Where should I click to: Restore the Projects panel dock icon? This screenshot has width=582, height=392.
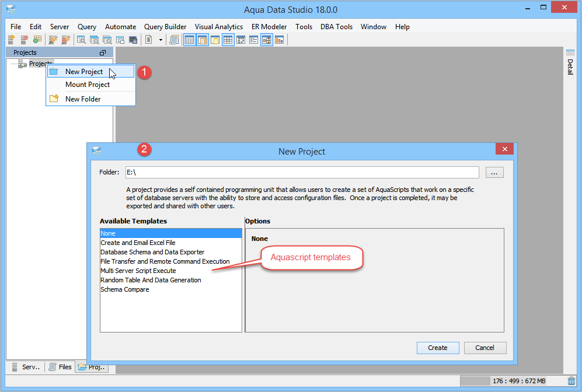click(103, 52)
